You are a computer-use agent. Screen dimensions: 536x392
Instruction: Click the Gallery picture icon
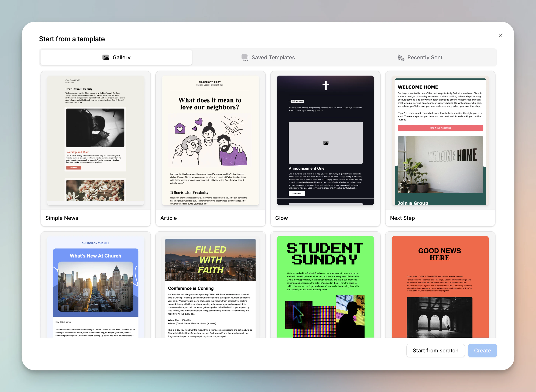[x=106, y=57]
